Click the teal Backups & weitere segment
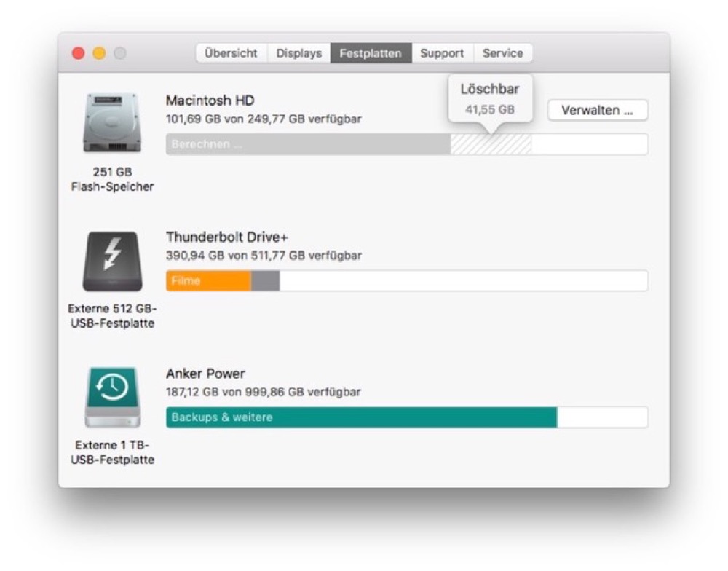Screen dimensions: 728x571 [360, 417]
